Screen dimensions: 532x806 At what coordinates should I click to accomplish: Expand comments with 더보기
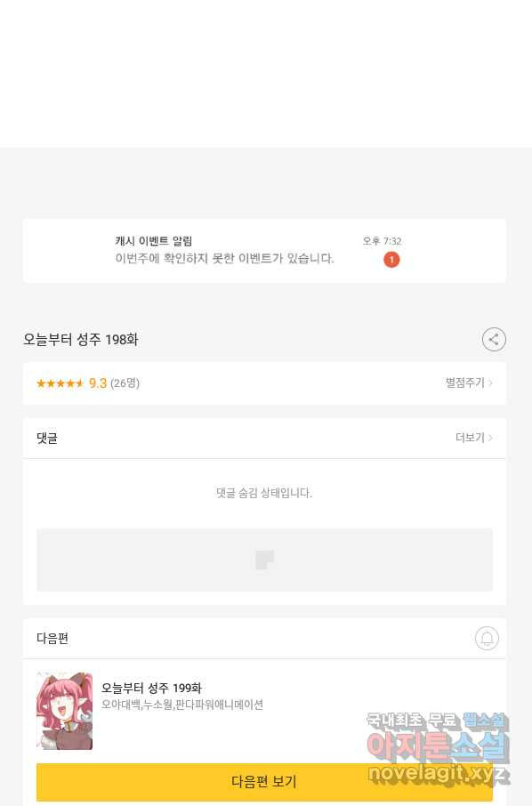coord(470,438)
